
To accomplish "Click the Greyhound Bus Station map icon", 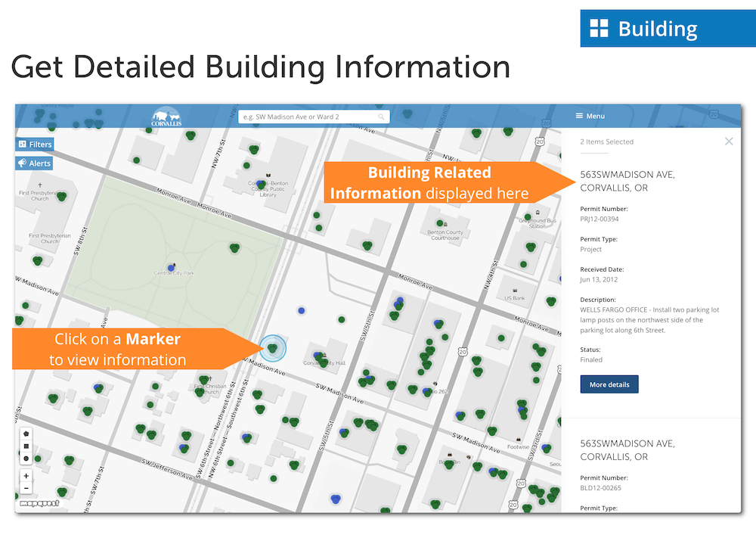I will (x=538, y=213).
